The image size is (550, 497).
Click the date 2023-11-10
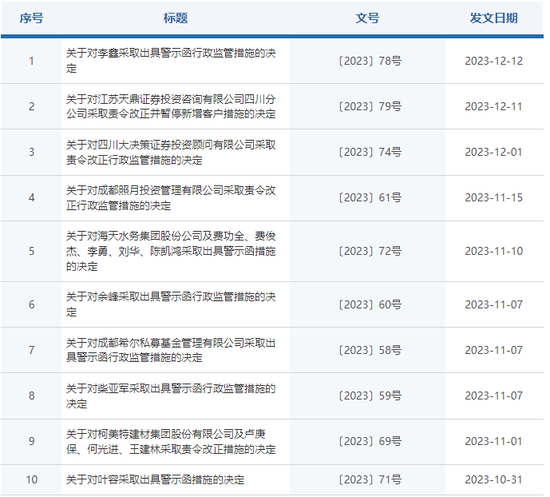(494, 251)
